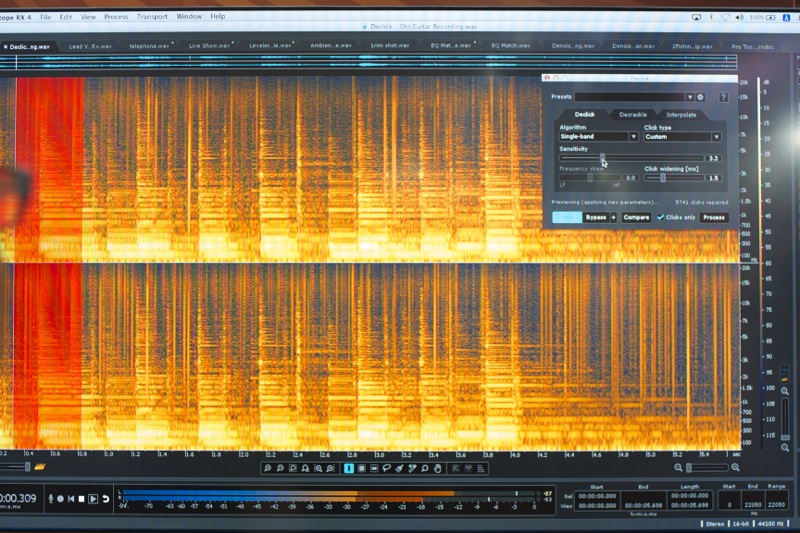Select the time selection tool in toolbar
Viewport: 800px width, 533px height.
point(349,468)
